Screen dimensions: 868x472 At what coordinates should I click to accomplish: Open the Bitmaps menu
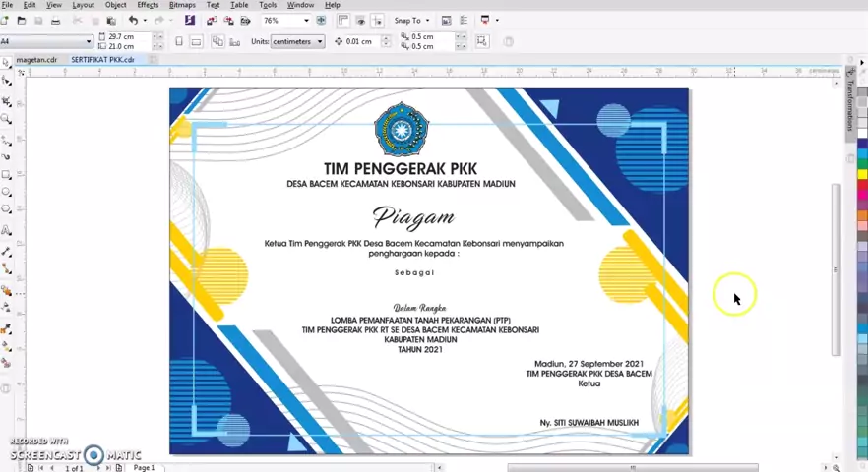pos(182,5)
